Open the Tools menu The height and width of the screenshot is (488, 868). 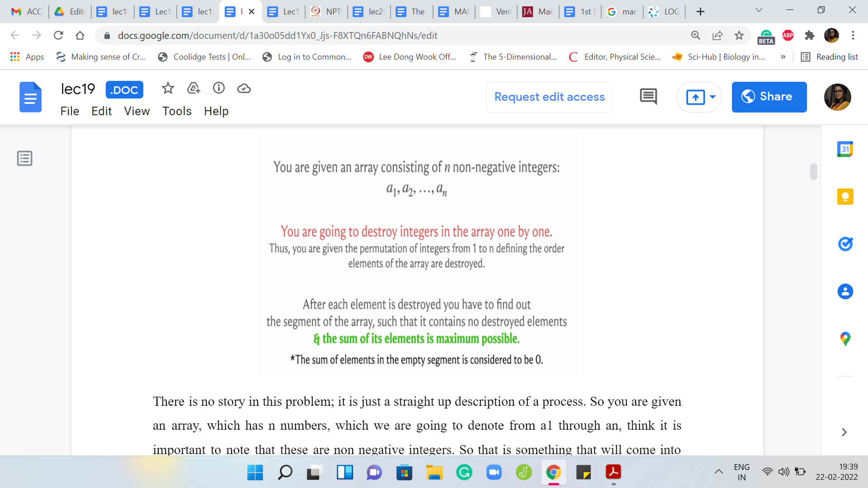[x=177, y=111]
